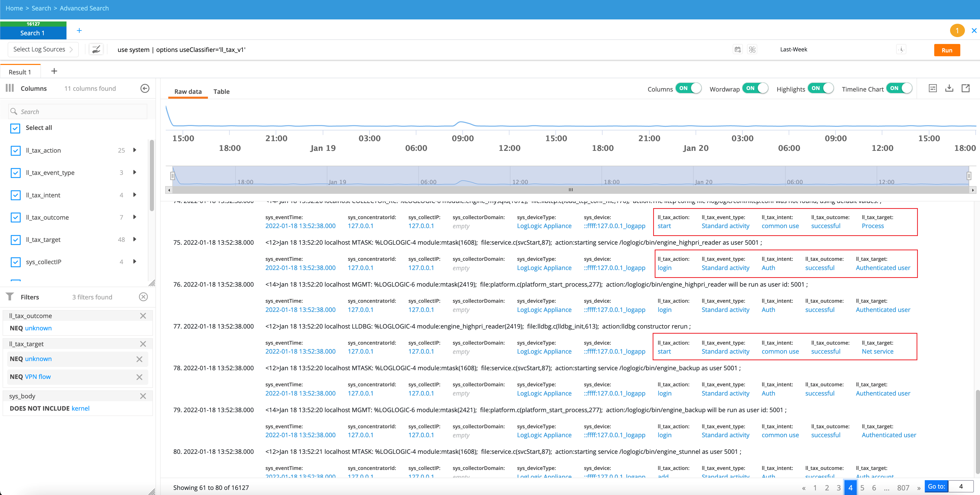Expand the ll_tax_outcome column values
Viewport: 980px width, 495px height.
point(135,217)
